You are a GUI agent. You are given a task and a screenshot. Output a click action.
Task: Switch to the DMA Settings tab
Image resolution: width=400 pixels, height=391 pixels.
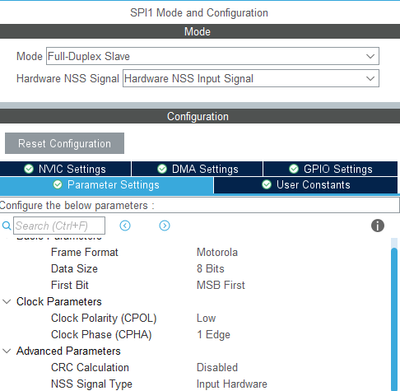(197, 169)
